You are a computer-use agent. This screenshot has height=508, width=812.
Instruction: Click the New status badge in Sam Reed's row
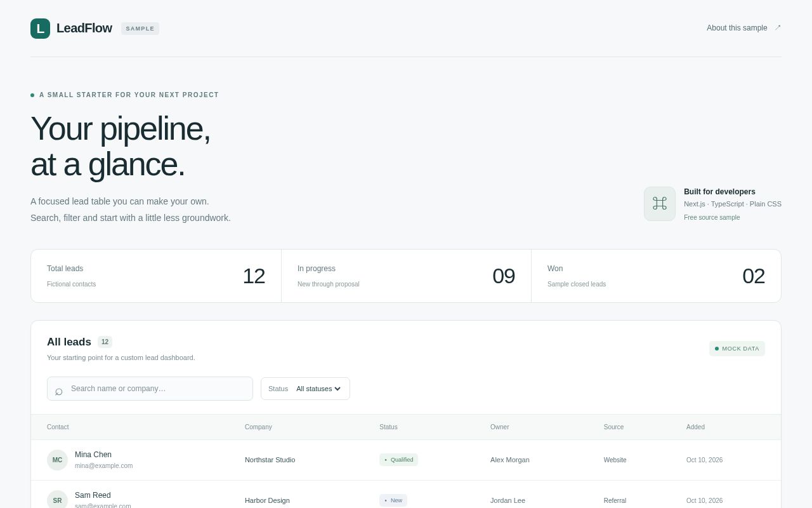(x=393, y=500)
